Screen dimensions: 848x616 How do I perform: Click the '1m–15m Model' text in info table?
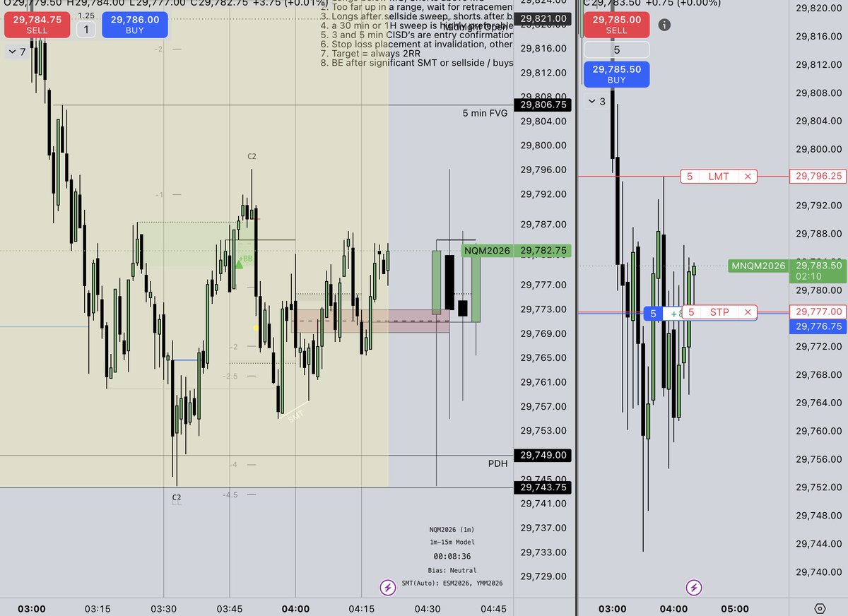452,542
